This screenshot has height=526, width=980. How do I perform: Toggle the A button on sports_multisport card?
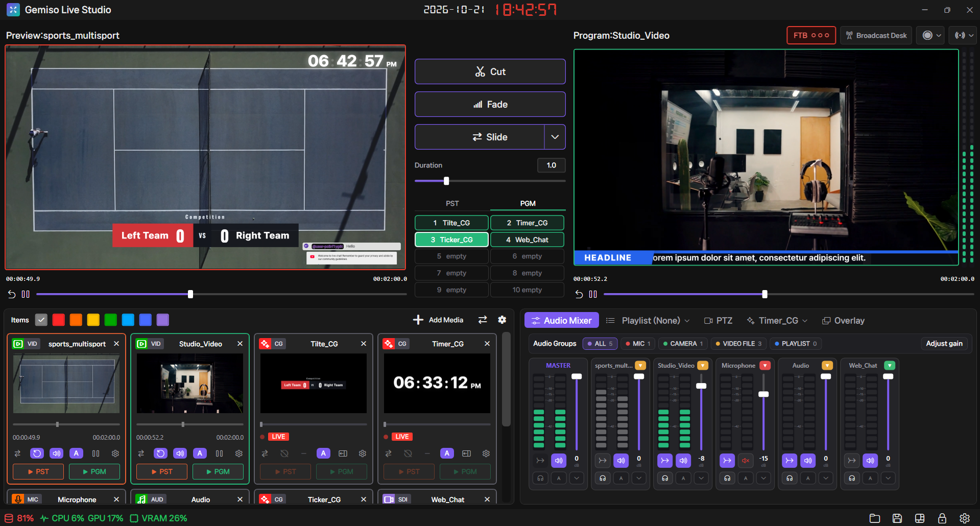(76, 453)
